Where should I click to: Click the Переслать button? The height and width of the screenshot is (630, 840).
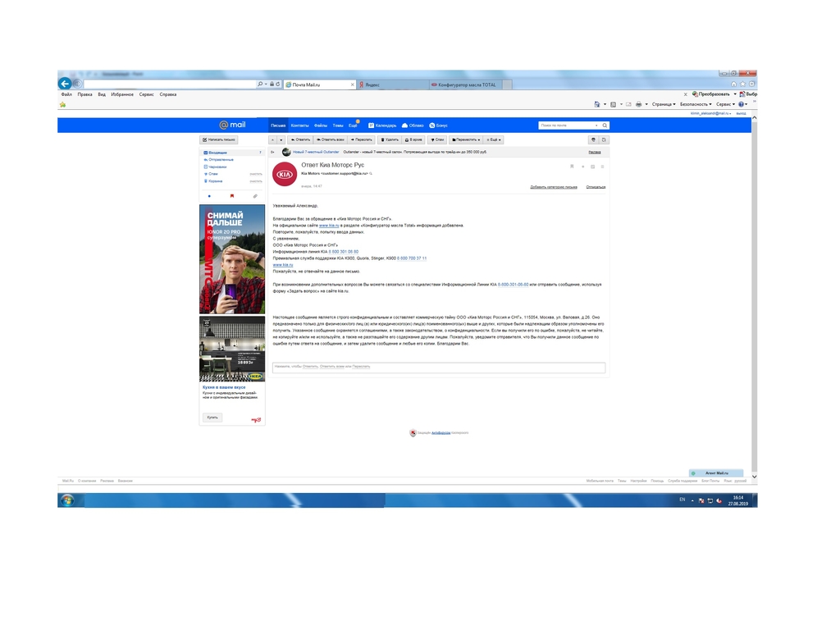pos(361,139)
